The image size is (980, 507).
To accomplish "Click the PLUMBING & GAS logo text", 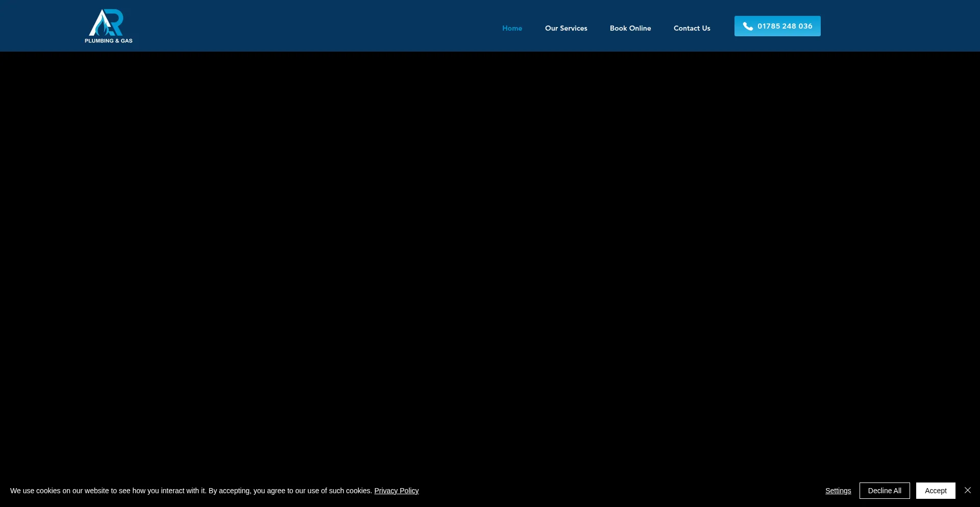I will click(x=108, y=41).
